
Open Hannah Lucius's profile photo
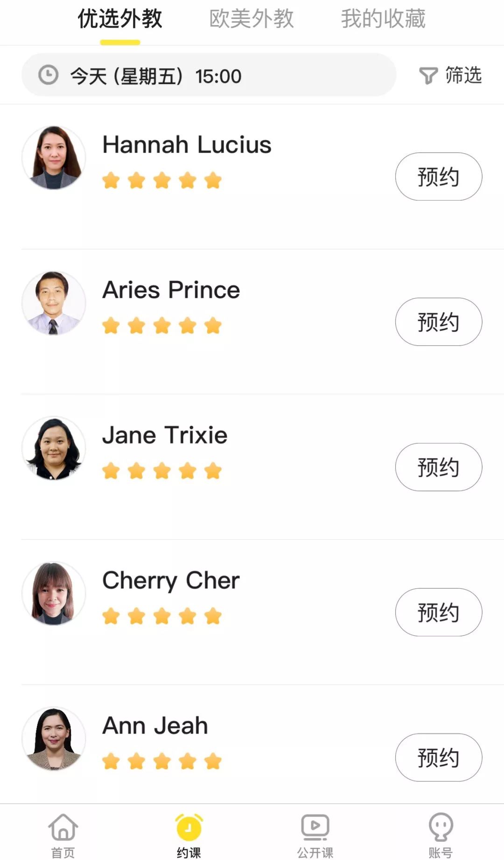click(x=54, y=158)
